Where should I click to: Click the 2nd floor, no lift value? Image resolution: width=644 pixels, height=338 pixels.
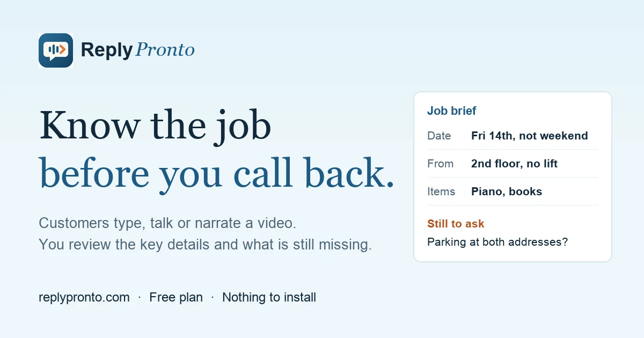coord(514,164)
